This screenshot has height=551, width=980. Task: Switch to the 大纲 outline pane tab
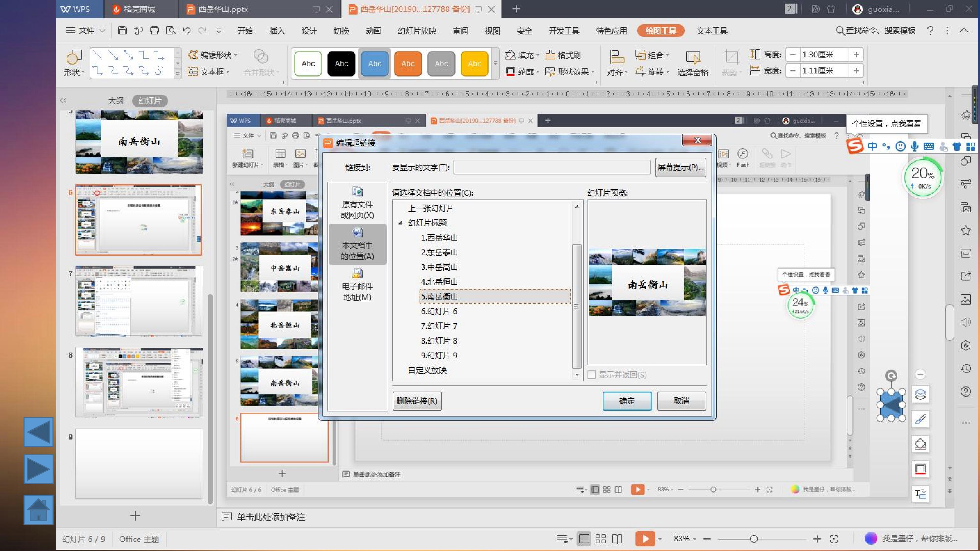(x=116, y=101)
